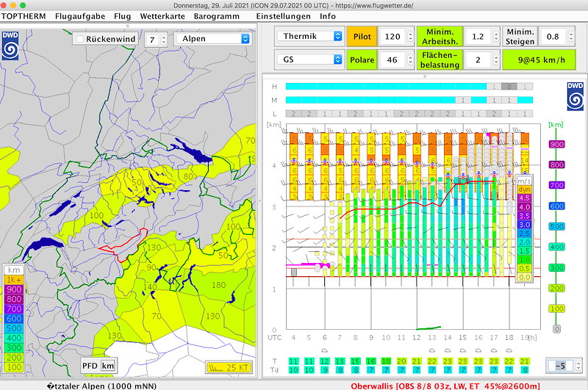Click the DWD logo beside the thermal chart
Viewport: 588px width, 390px height.
coord(575,96)
